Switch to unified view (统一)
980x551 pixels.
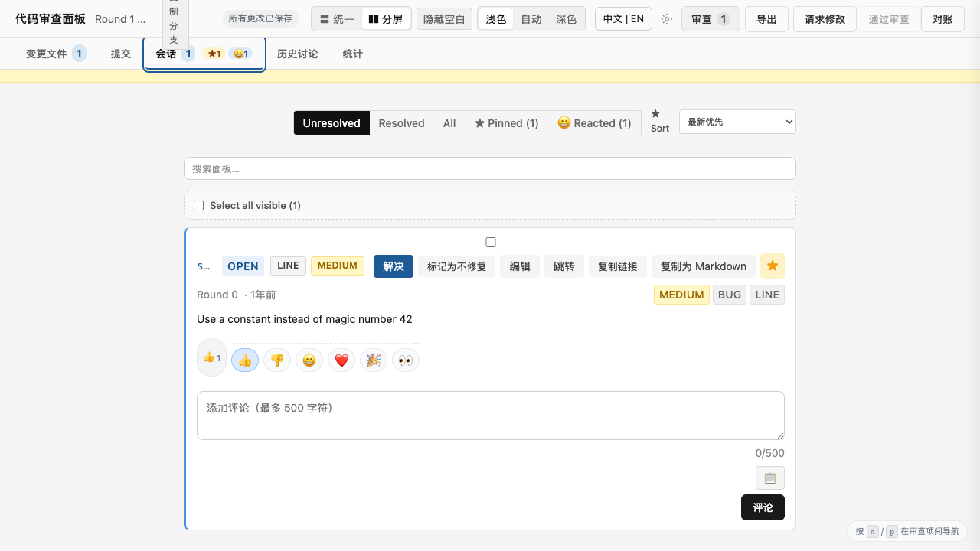tap(337, 19)
